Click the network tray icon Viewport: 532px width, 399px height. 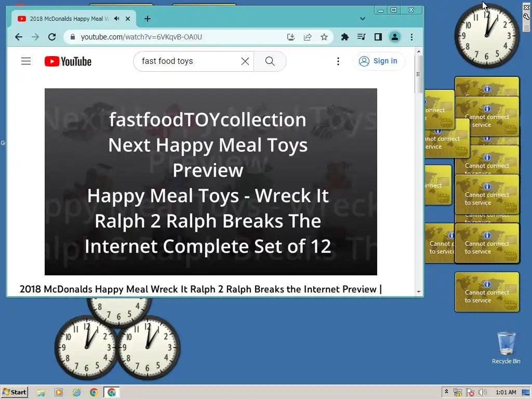457,393
